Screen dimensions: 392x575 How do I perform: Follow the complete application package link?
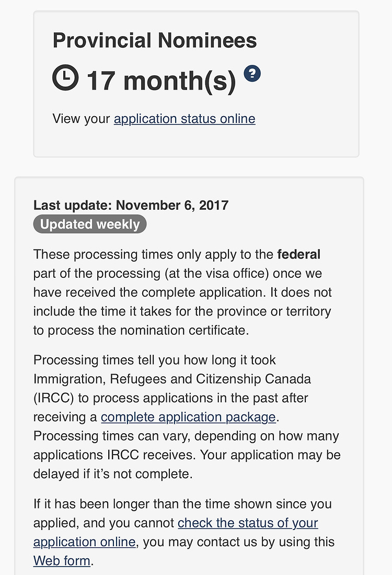(188, 417)
